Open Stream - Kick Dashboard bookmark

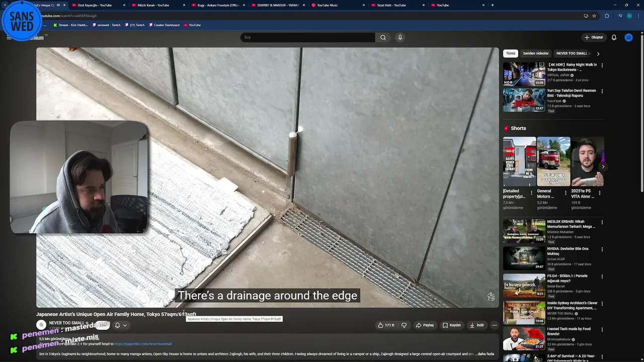pos(70,25)
